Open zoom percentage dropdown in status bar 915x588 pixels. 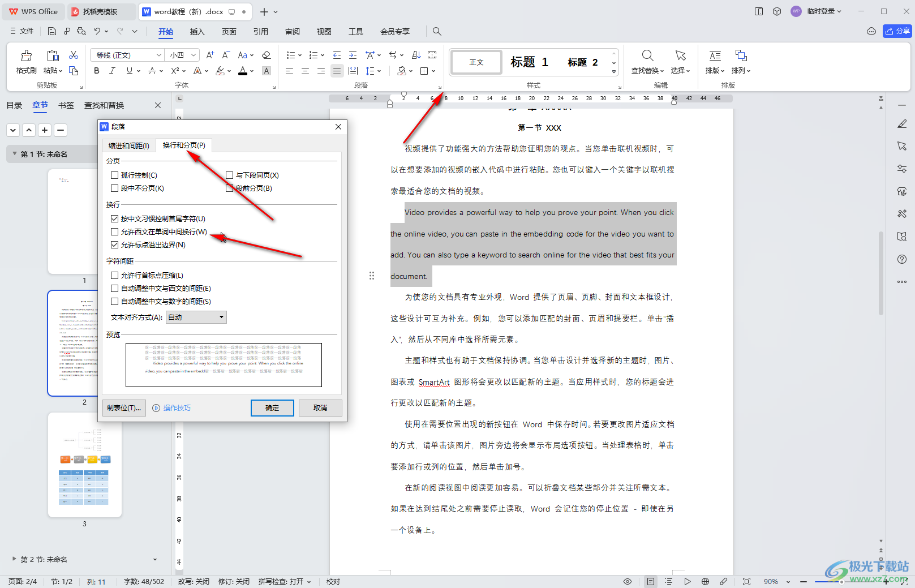[788, 582]
